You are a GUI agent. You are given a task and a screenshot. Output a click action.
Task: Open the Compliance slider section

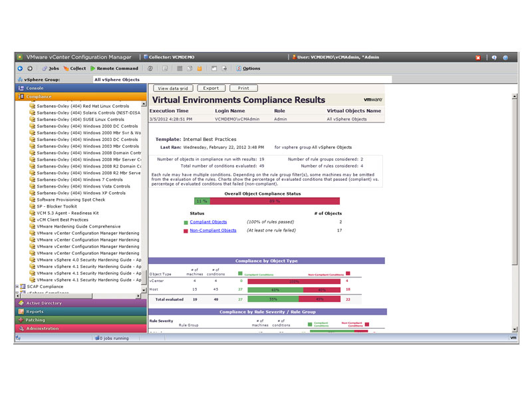pos(81,96)
